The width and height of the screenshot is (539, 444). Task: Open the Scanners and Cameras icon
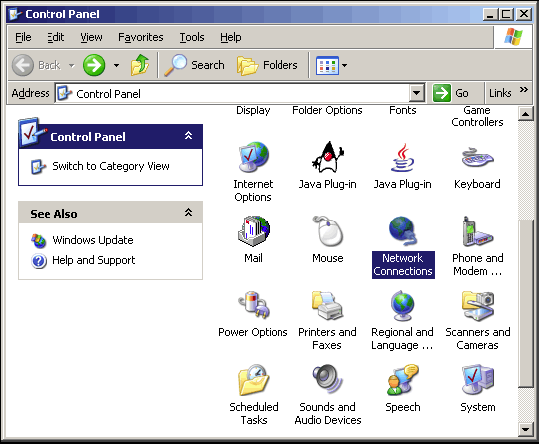click(477, 305)
